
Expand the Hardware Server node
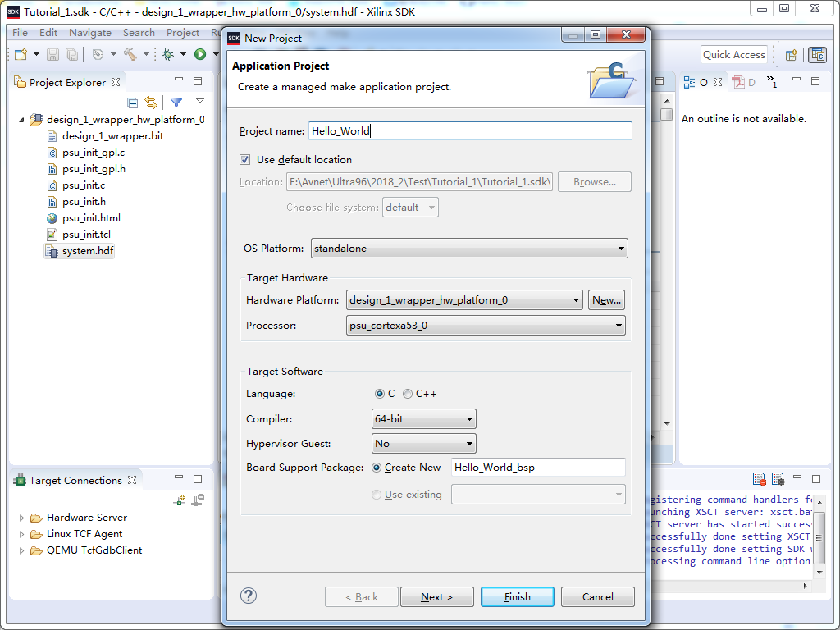(x=21, y=518)
